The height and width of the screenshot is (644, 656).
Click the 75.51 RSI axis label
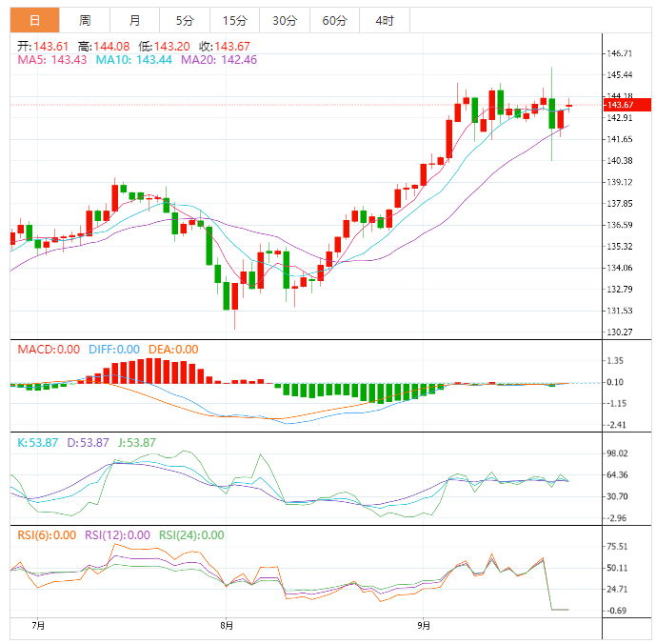point(618,547)
